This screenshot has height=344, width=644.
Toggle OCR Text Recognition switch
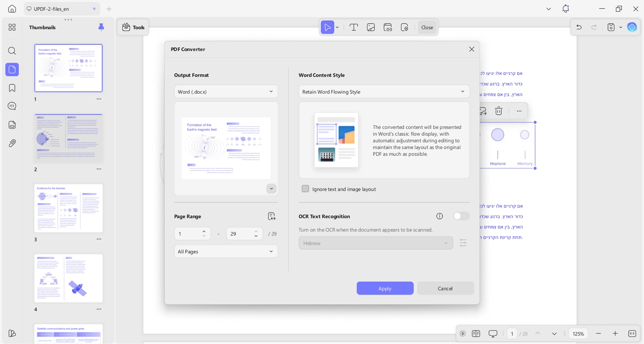[x=461, y=216]
